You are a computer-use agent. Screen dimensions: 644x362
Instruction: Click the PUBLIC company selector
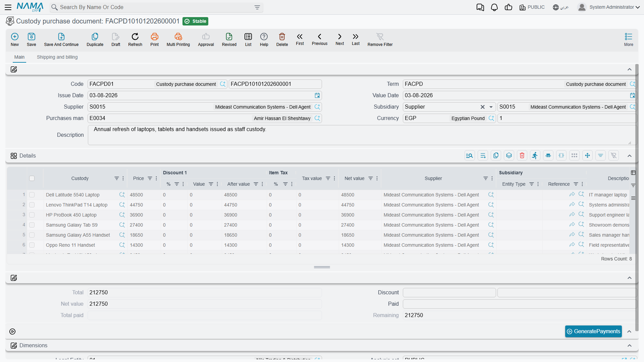click(532, 7)
